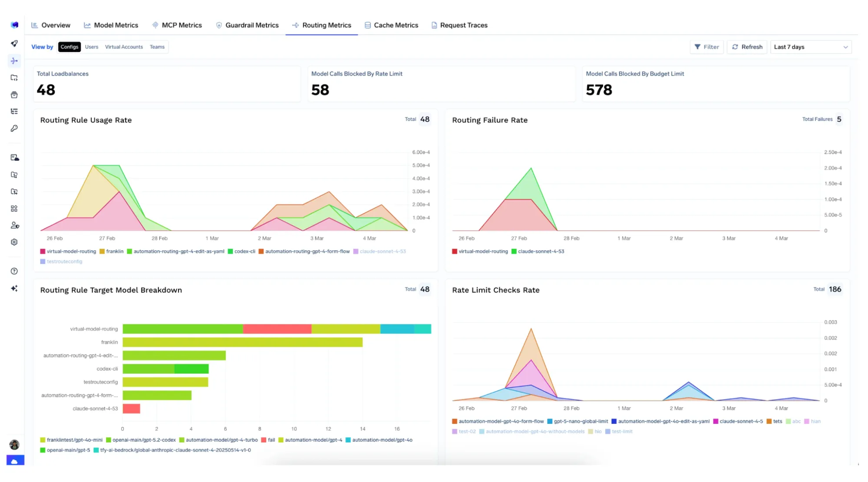This screenshot has width=868, height=482.
Task: Open the user access shield icon
Action: [x=14, y=226]
